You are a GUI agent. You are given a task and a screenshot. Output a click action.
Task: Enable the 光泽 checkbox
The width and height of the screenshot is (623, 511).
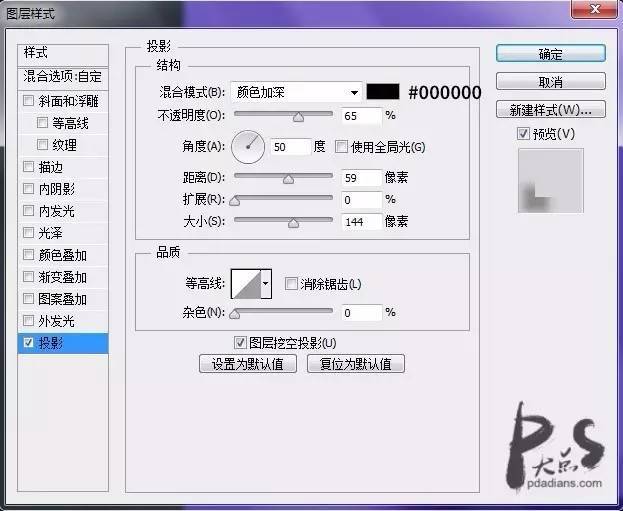tap(28, 232)
